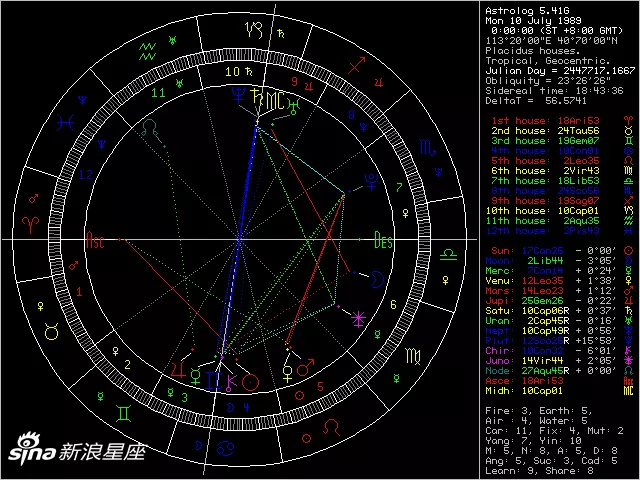
Task: Click house number 6 in the wheel
Action: tap(393, 304)
